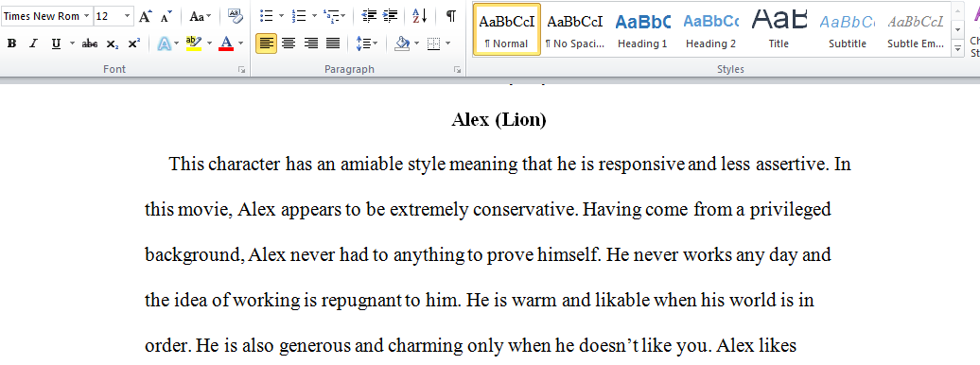This screenshot has width=980, height=365.
Task: Align text right
Action: point(310,43)
